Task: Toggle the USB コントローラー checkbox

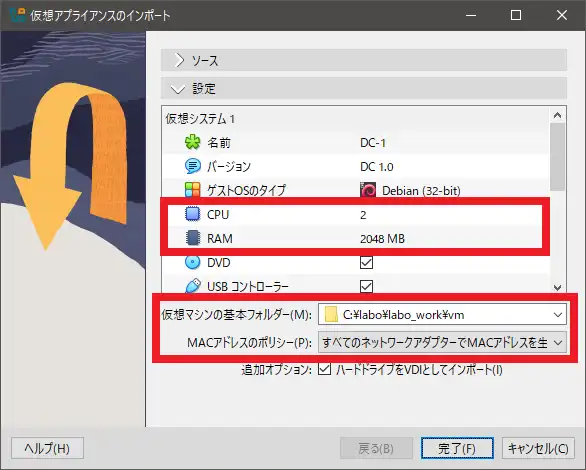Action: click(x=366, y=287)
